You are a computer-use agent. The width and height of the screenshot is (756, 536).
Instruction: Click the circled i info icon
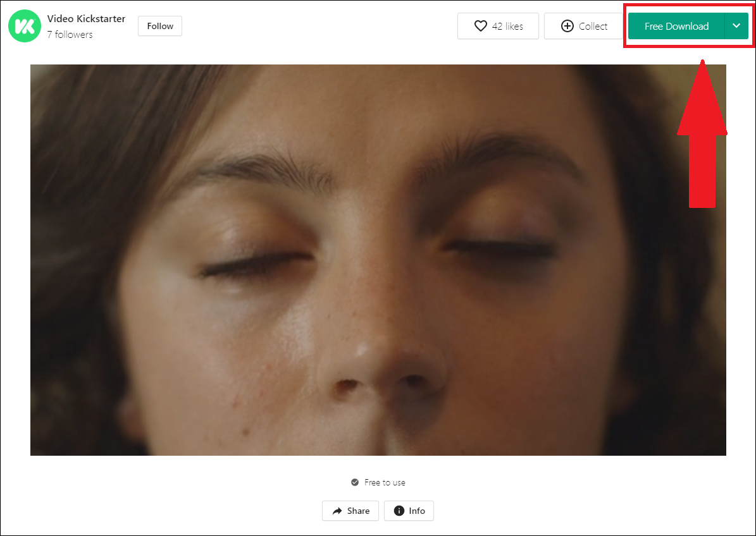[x=399, y=511]
